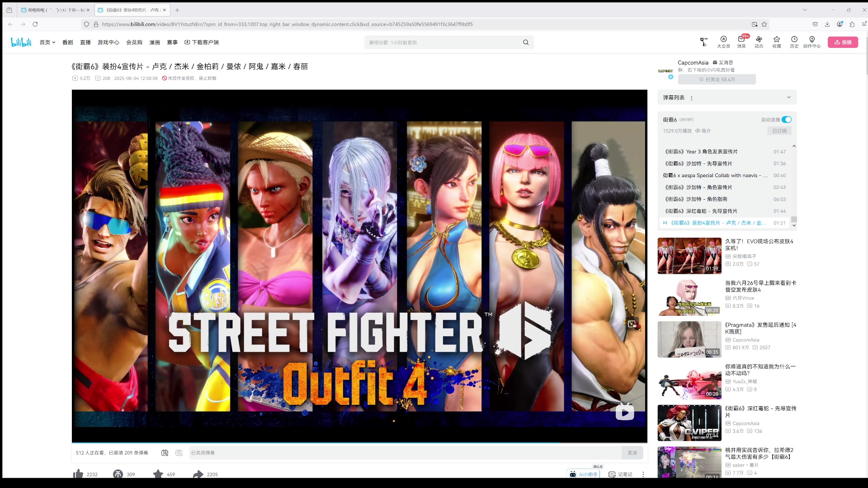Open 赛事 in the top navigation
The image size is (868, 488).
[x=172, y=42]
